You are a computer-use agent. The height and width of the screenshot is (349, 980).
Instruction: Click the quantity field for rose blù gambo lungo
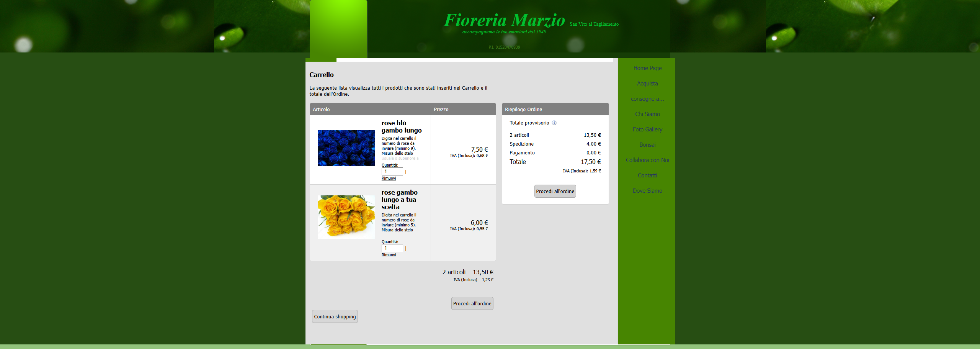tap(392, 172)
